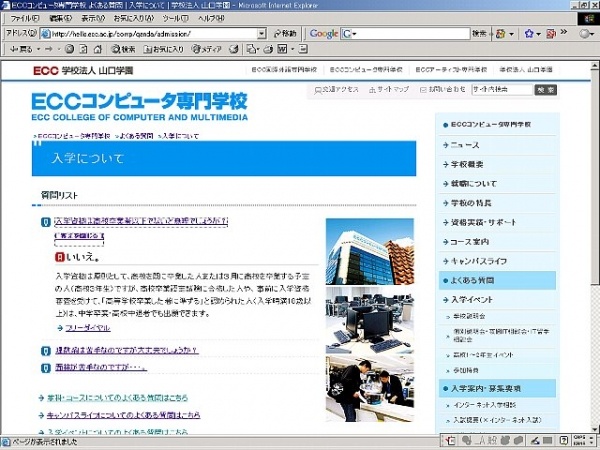Click the Forward arrow toolbar button
This screenshot has height=450, width=600.
49,49
